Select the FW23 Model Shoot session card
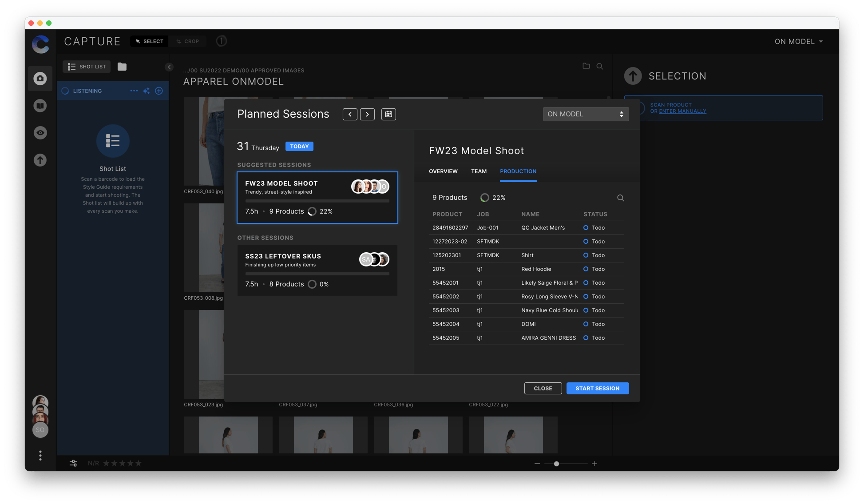Viewport: 864px width, 504px height. click(317, 198)
